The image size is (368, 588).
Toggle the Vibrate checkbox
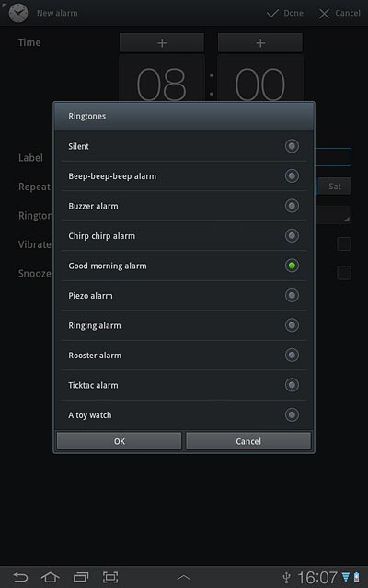click(344, 244)
